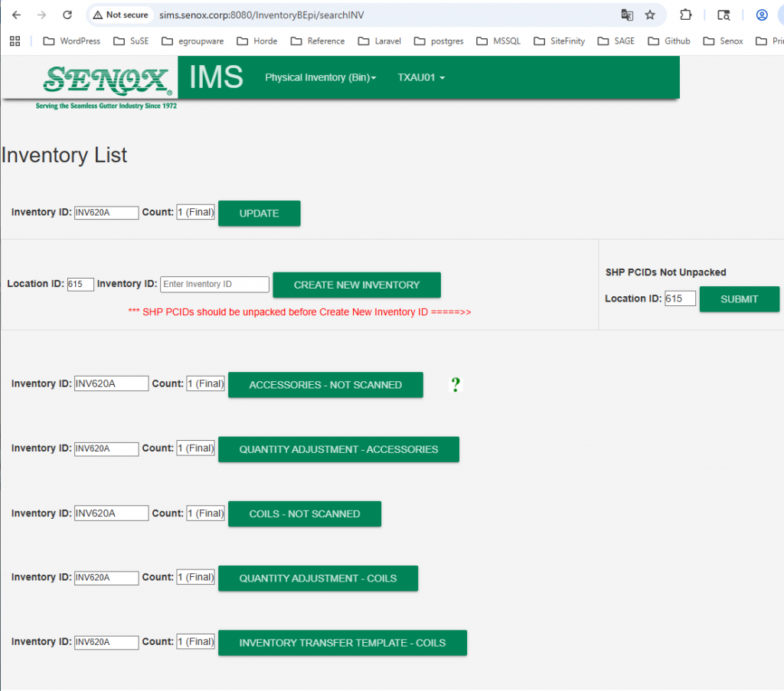Click the browser back arrow
The image size is (784, 691).
[x=16, y=15]
